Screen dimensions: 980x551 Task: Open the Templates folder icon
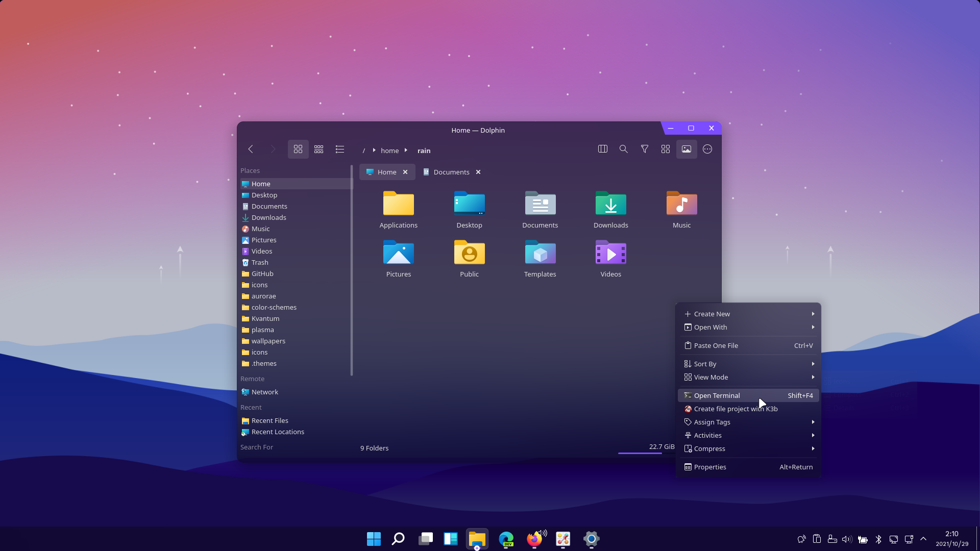pyautogui.click(x=540, y=259)
